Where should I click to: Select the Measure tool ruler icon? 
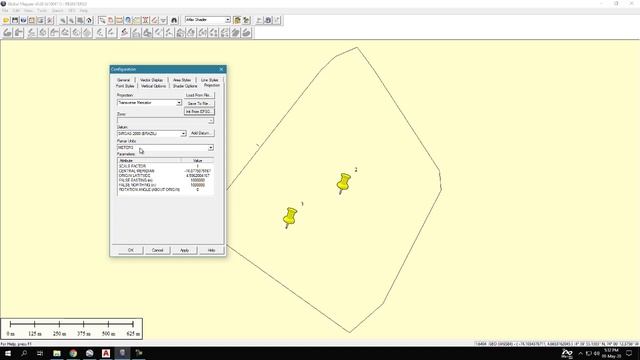(119, 20)
